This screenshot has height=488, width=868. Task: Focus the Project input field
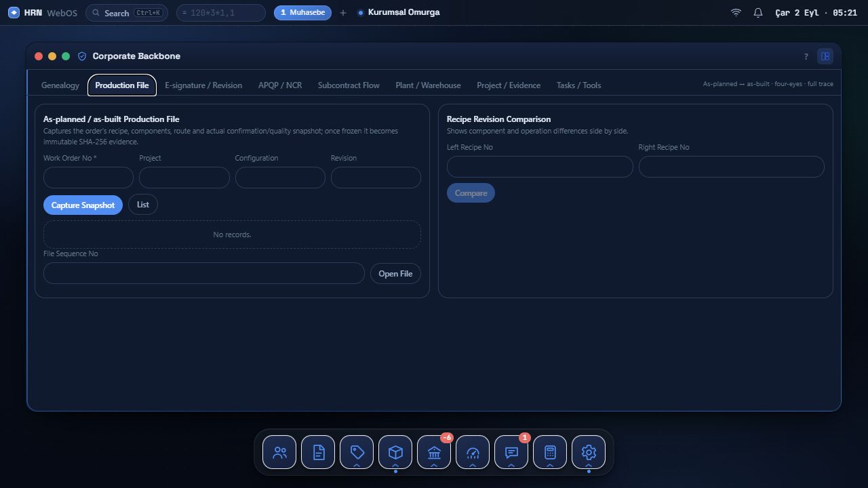[184, 178]
